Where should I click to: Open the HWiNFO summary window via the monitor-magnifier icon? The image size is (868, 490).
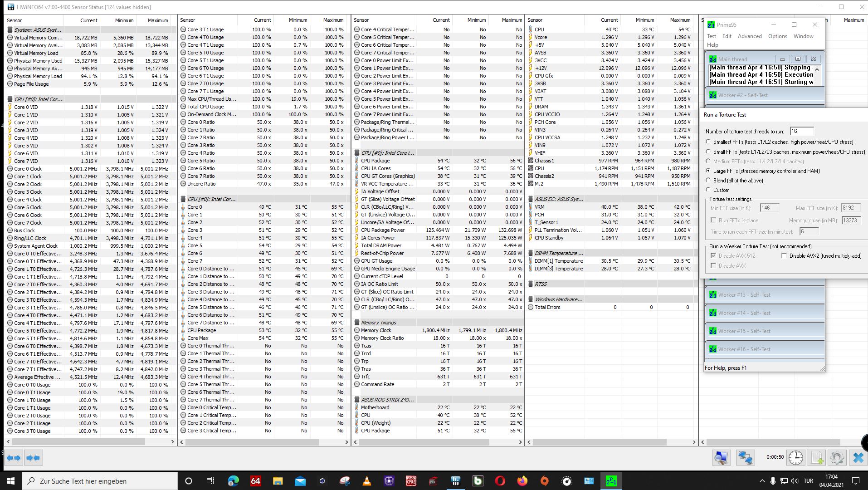[x=721, y=457]
